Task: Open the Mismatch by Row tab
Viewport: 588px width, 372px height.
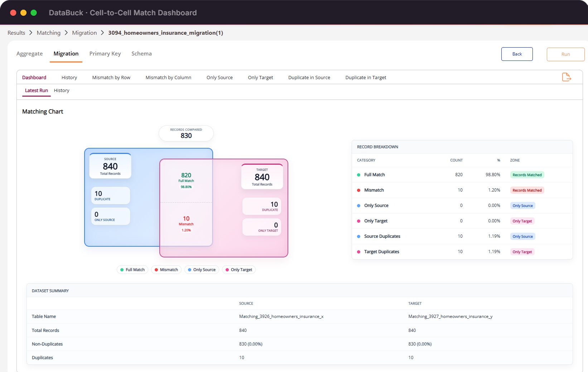Action: (111, 77)
